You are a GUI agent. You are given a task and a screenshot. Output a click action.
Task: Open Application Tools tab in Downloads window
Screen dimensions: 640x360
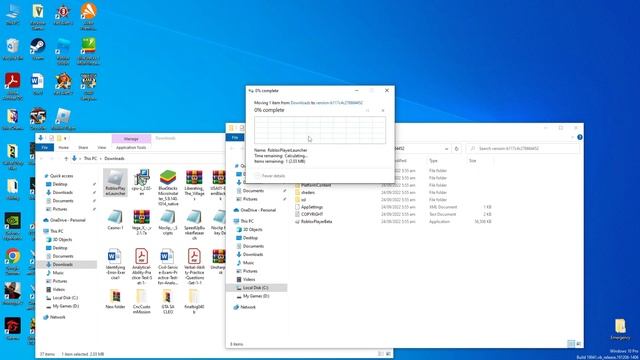click(x=131, y=147)
